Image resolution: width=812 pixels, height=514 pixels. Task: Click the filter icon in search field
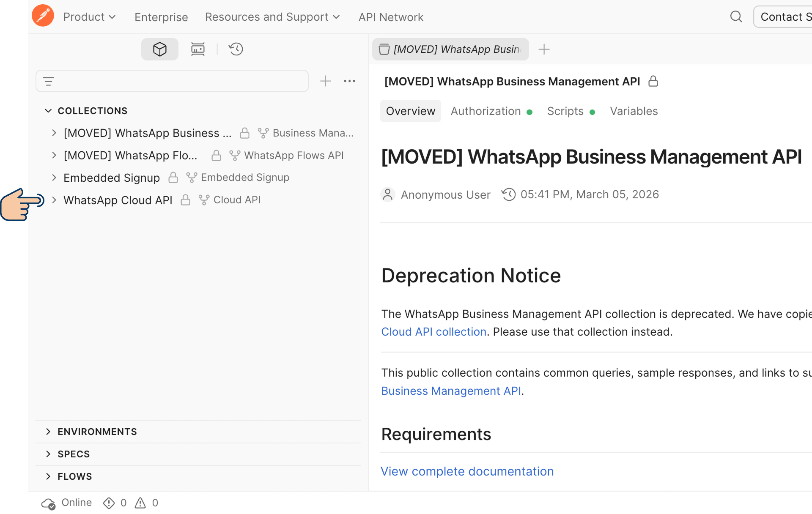point(49,81)
